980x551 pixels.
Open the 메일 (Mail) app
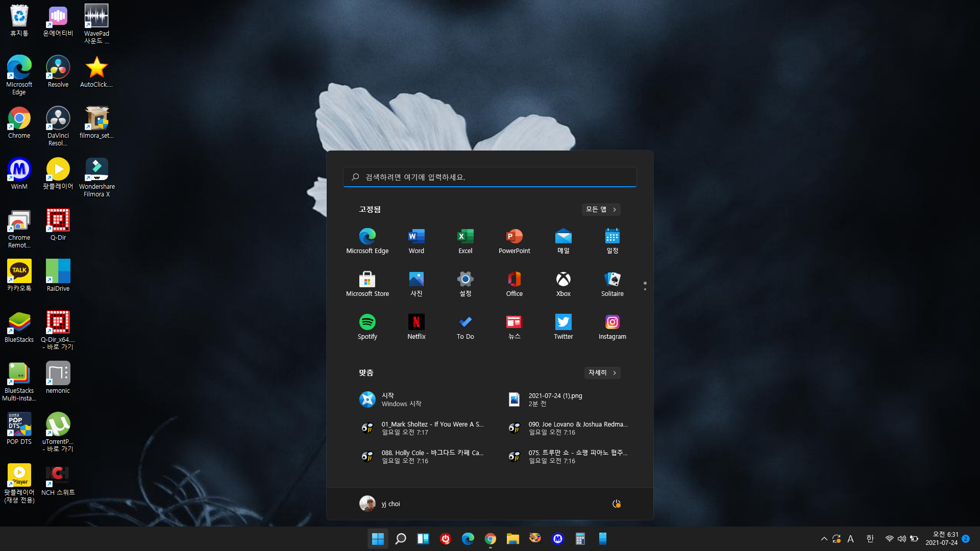[563, 241]
